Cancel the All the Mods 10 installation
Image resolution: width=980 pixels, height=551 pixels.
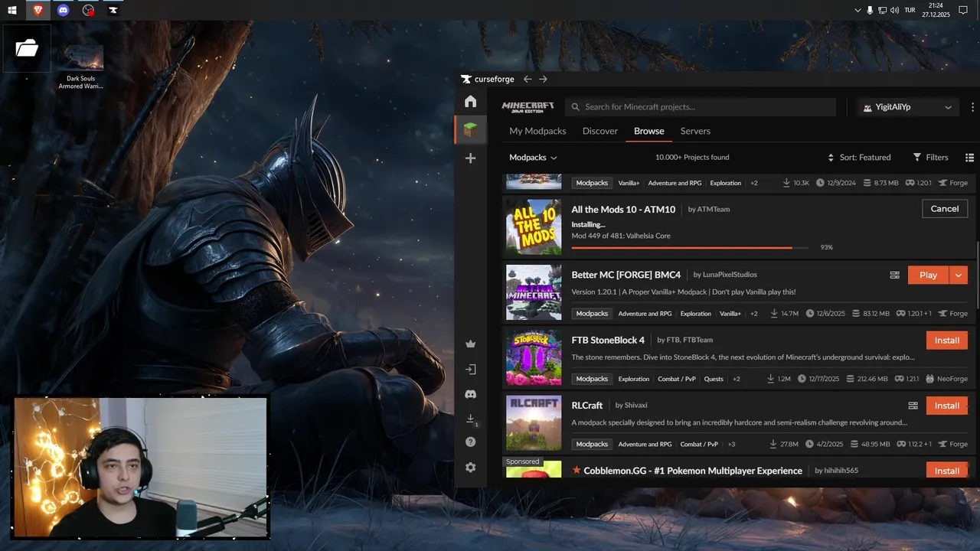click(x=945, y=209)
